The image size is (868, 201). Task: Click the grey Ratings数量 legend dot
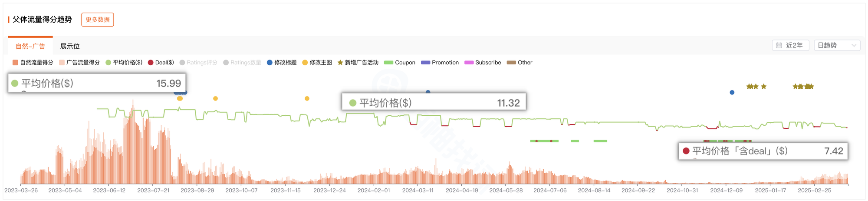[226, 63]
